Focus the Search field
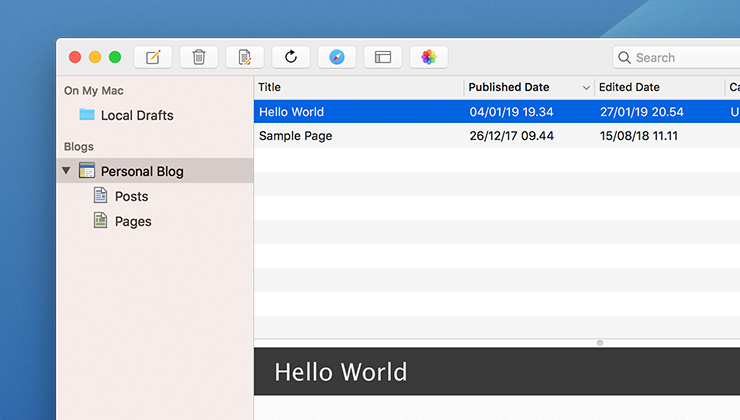This screenshot has height=420, width=740. [676, 58]
